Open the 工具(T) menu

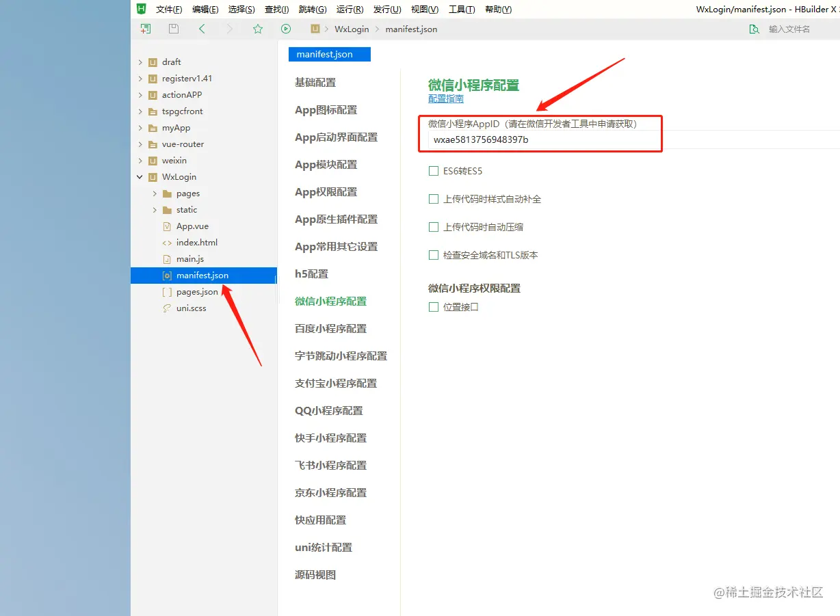pyautogui.click(x=462, y=10)
